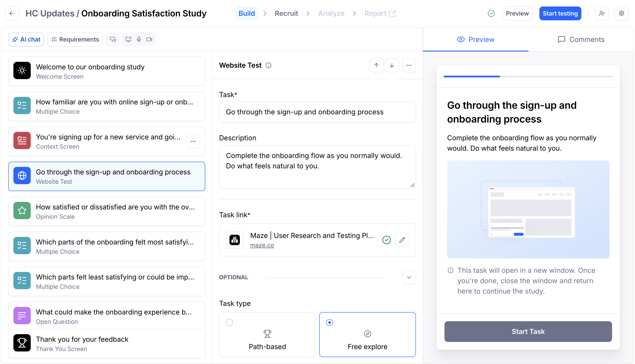Click the Task title input field
Screen dimensions: 635x364
tap(317, 112)
